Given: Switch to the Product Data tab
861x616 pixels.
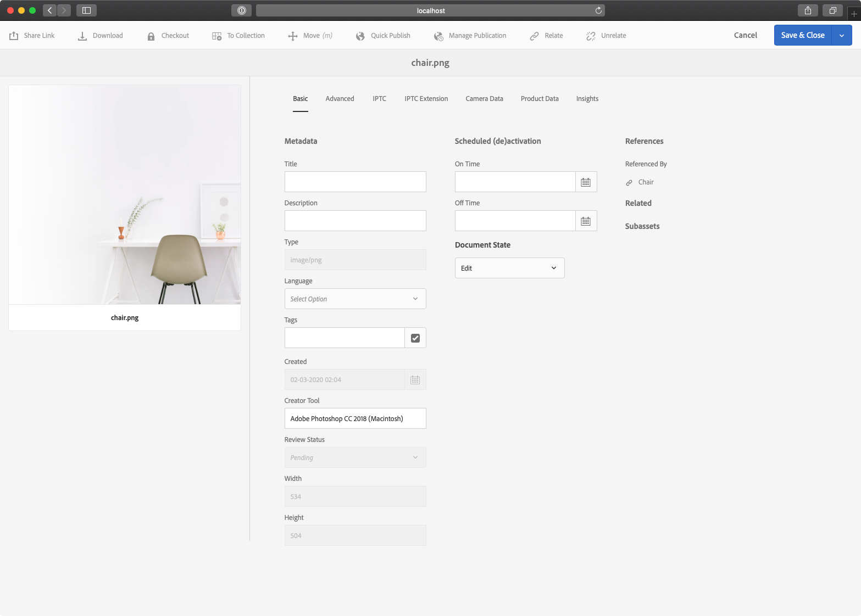Looking at the screenshot, I should coord(540,99).
